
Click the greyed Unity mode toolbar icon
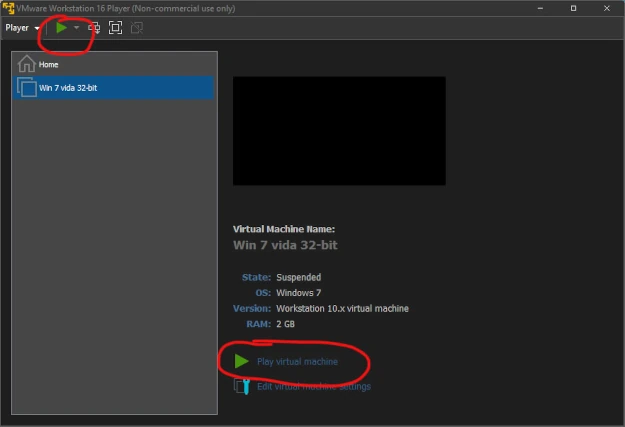click(x=136, y=28)
